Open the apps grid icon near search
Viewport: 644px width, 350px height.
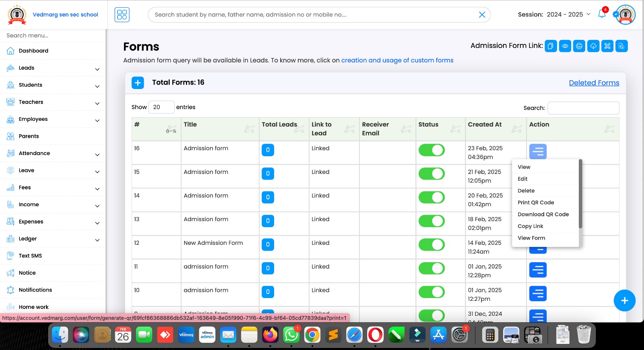tap(122, 14)
